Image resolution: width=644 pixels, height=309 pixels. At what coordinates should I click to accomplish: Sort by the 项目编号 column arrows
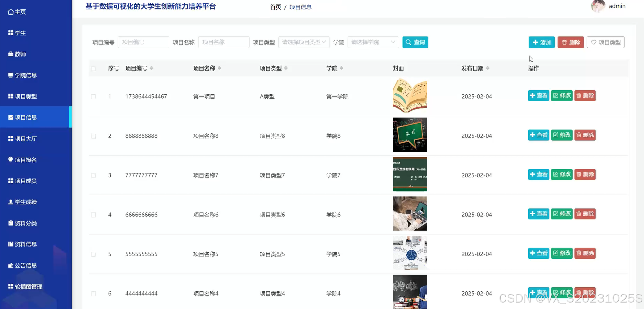pyautogui.click(x=151, y=68)
